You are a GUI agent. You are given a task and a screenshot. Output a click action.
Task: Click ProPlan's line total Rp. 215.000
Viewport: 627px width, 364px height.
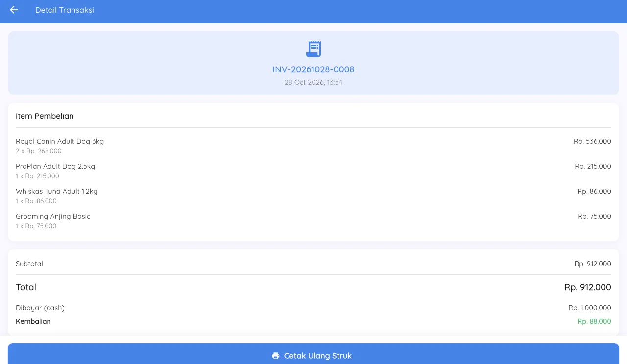pyautogui.click(x=593, y=166)
